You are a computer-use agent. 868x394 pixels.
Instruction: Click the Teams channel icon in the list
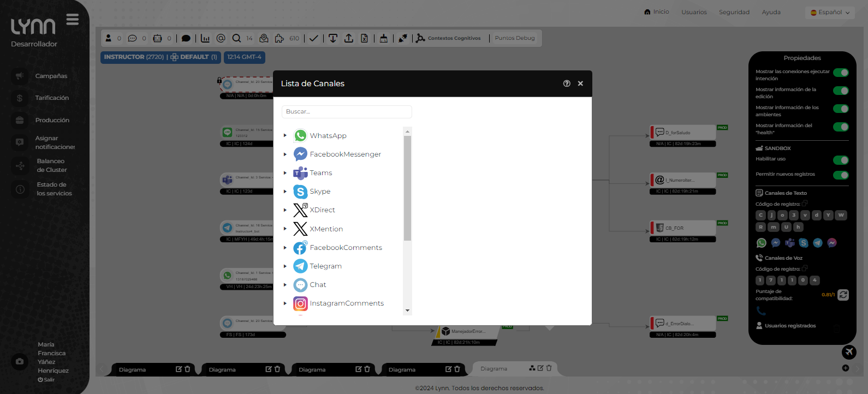click(x=300, y=173)
